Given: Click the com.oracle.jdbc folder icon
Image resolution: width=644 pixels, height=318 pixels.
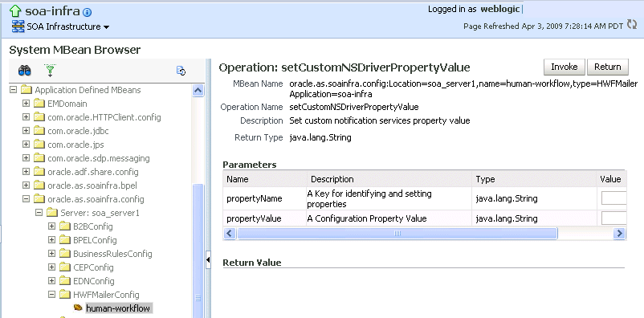Looking at the screenshot, I should pyautogui.click(x=39, y=131).
